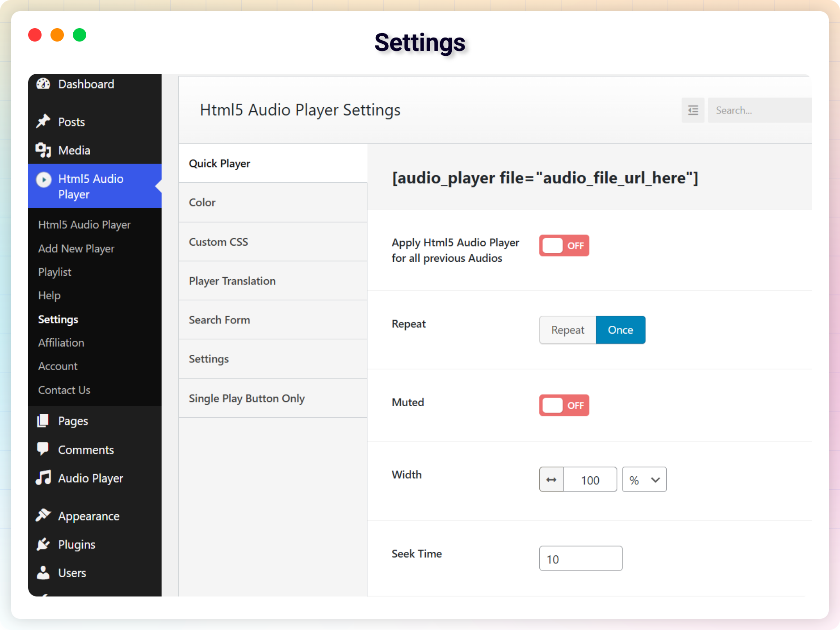Click the Media library icon
The image size is (840, 630).
coord(43,150)
